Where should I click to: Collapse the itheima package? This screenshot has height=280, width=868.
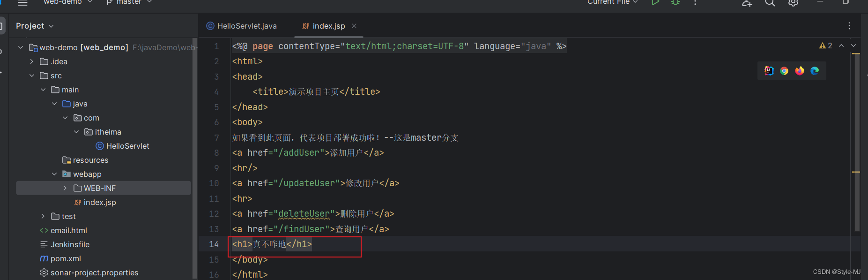click(76, 132)
